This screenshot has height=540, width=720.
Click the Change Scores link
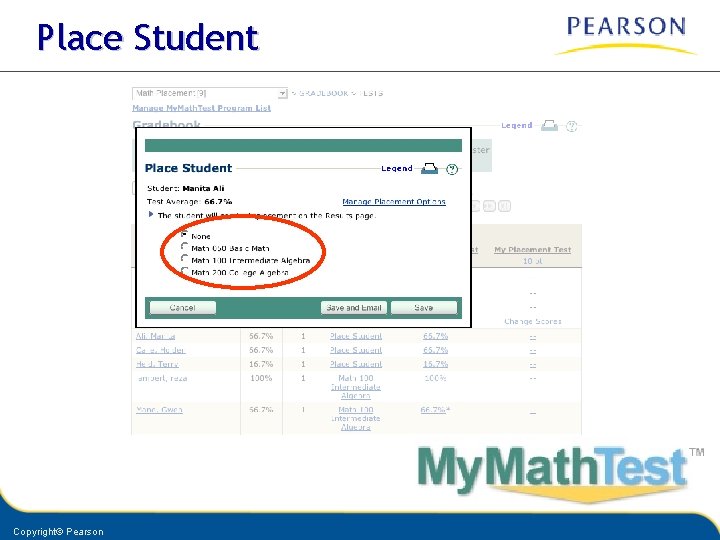(533, 321)
